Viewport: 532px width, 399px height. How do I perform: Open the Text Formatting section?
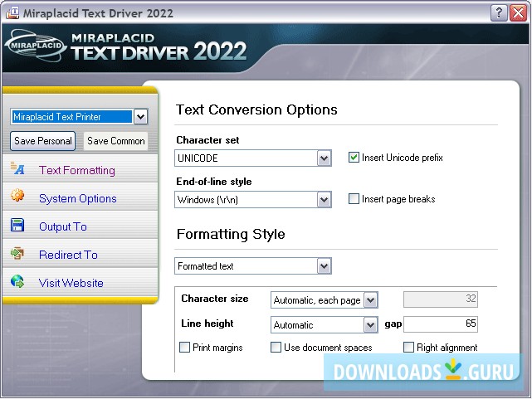tap(77, 170)
